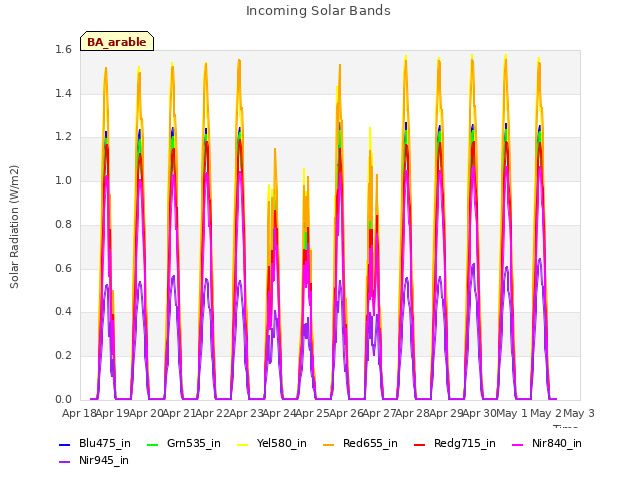Click the Redg715_in red legend swatch
The image size is (640, 480).
420,444
